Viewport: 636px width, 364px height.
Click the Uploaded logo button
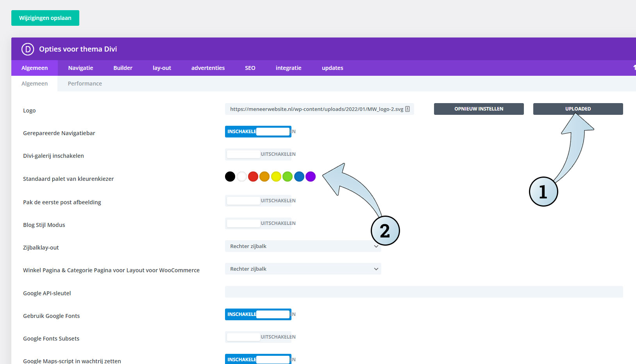pos(578,109)
